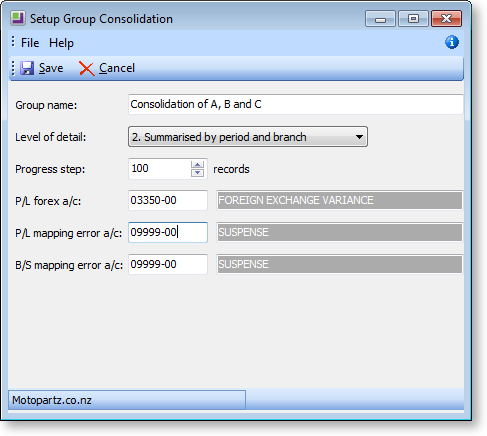Click the Cancel button label
Screen dimensions: 487x436
click(x=117, y=68)
